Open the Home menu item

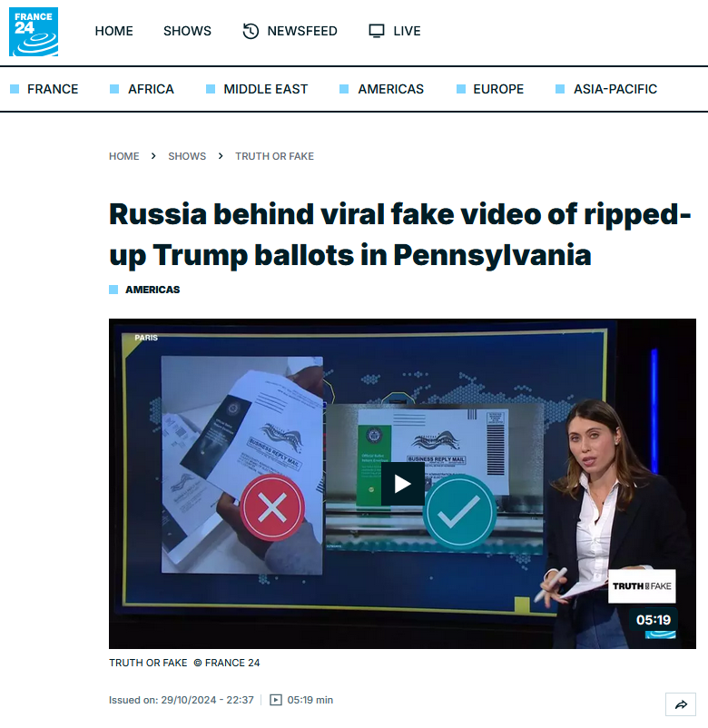click(x=113, y=31)
